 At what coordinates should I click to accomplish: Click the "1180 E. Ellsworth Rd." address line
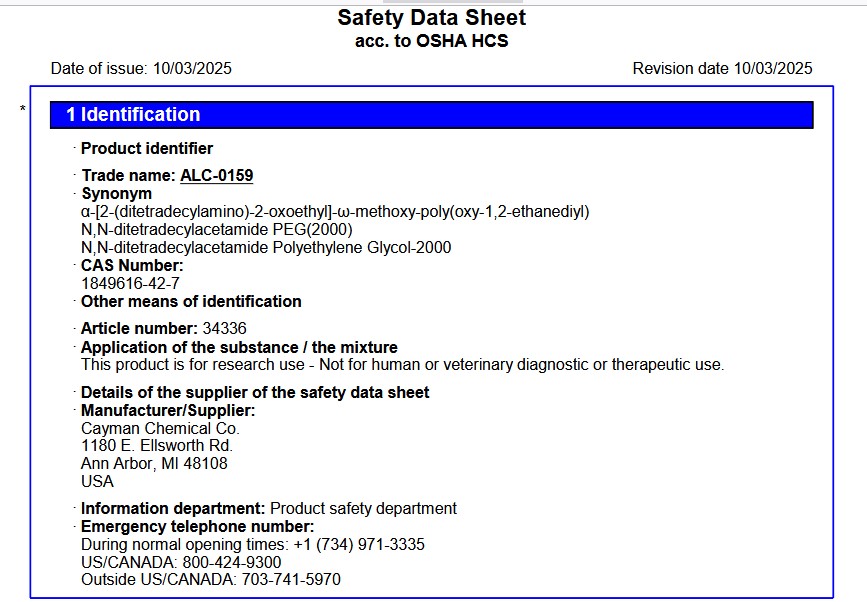point(157,446)
